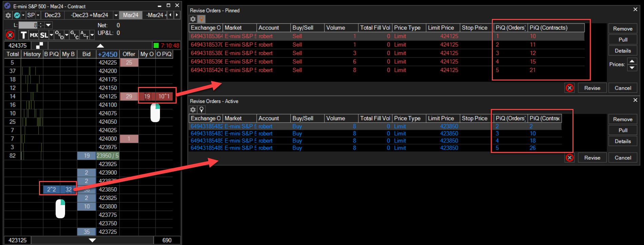Switch to the Dec23 contract tab
644x245 pixels.
tap(53, 15)
